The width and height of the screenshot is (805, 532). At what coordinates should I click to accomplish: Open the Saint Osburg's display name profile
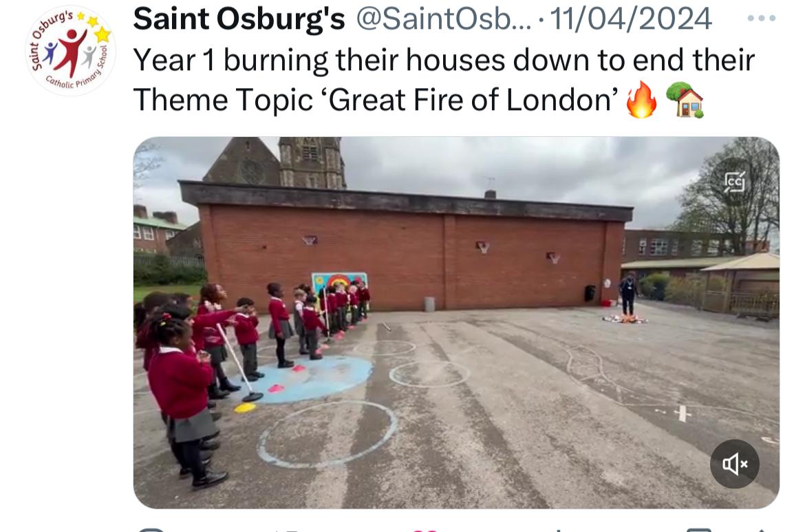coord(239,19)
